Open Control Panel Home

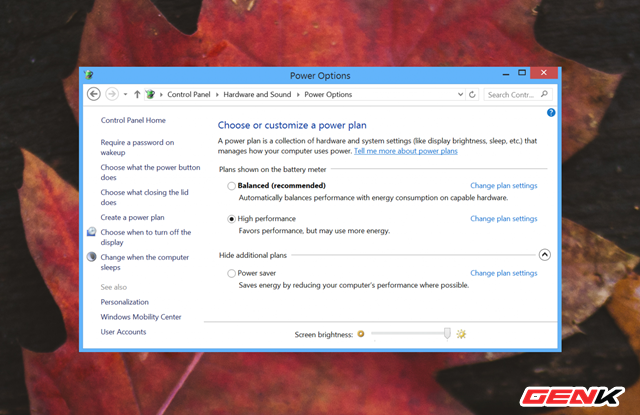coord(133,120)
